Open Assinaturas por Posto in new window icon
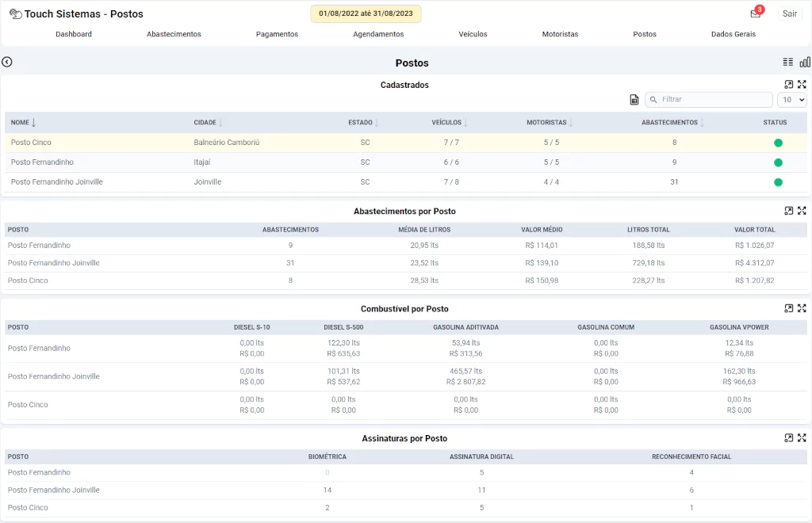 [x=789, y=437]
